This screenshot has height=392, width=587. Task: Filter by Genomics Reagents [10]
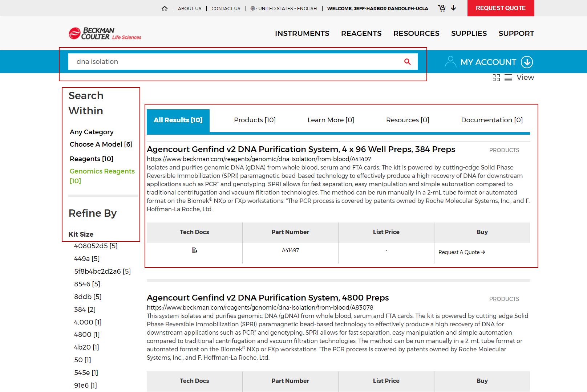pos(102,176)
